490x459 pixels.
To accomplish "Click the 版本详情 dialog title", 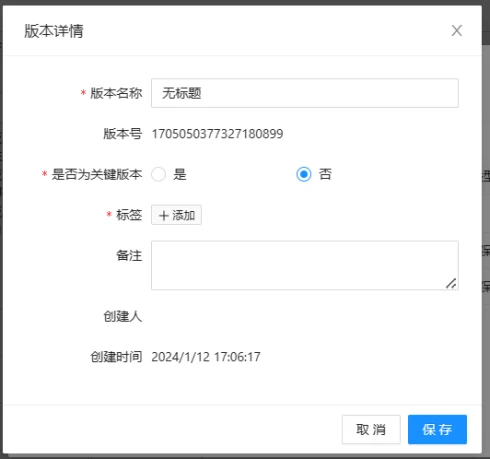I will (x=54, y=31).
